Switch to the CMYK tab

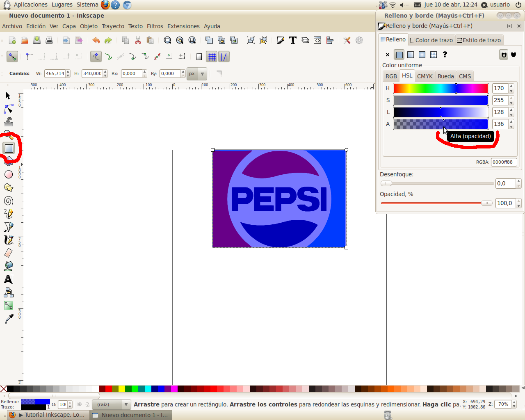pos(425,76)
